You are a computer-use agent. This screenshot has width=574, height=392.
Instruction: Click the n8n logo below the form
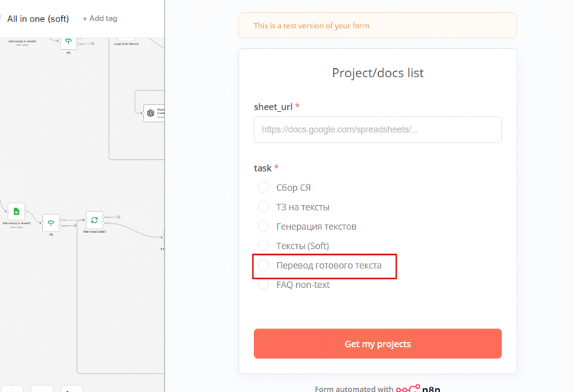coord(418,388)
